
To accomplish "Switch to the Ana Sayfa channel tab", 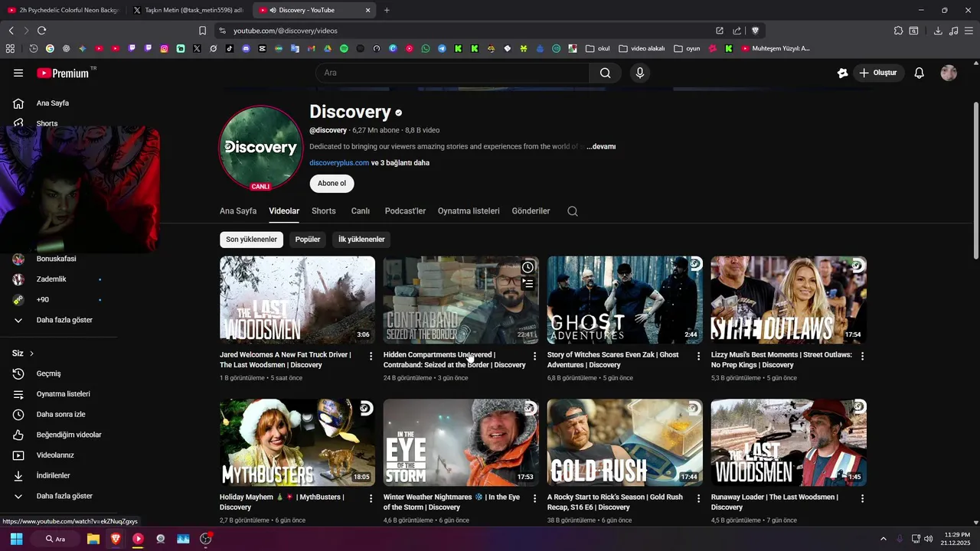I will tap(238, 211).
